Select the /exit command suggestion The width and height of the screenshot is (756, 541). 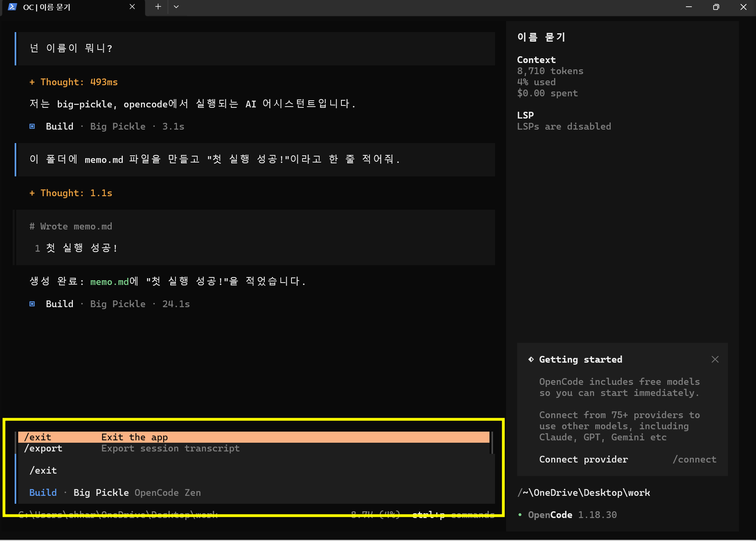click(x=254, y=437)
